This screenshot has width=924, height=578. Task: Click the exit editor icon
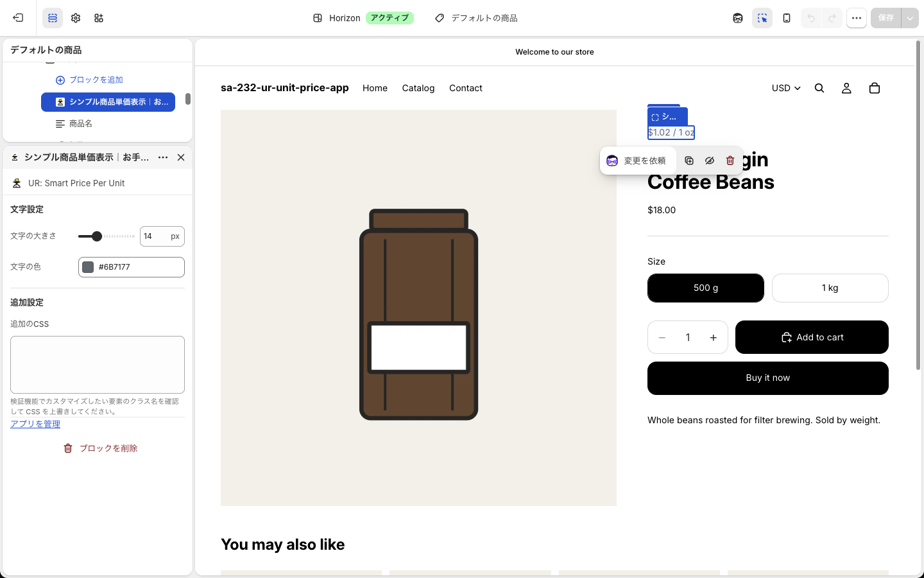[x=18, y=18]
